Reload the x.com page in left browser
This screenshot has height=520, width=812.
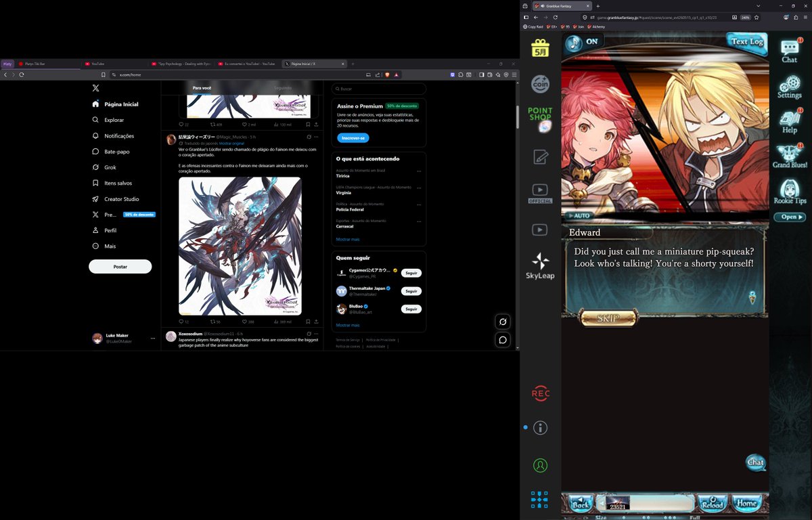[22, 74]
